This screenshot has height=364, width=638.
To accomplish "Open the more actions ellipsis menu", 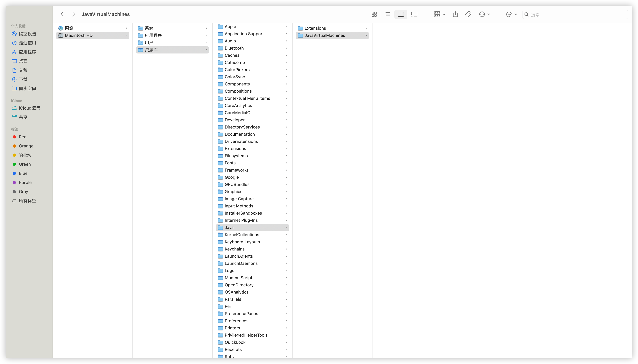I will coord(484,14).
